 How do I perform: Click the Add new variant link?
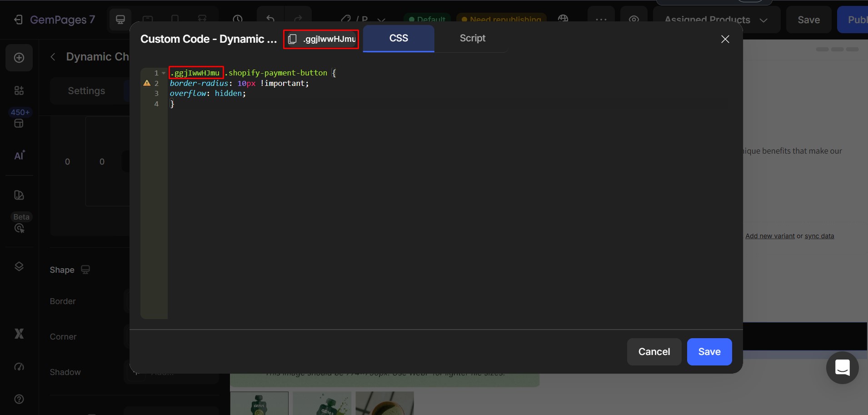coord(770,236)
